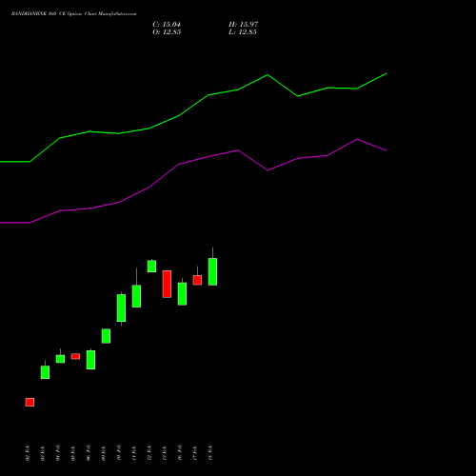Select the 09 Feb date label

coord(104,453)
